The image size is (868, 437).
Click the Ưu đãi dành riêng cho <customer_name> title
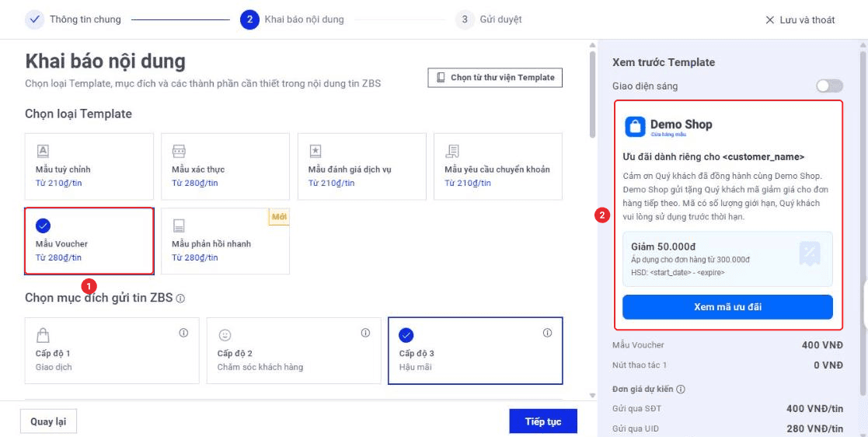click(x=713, y=157)
